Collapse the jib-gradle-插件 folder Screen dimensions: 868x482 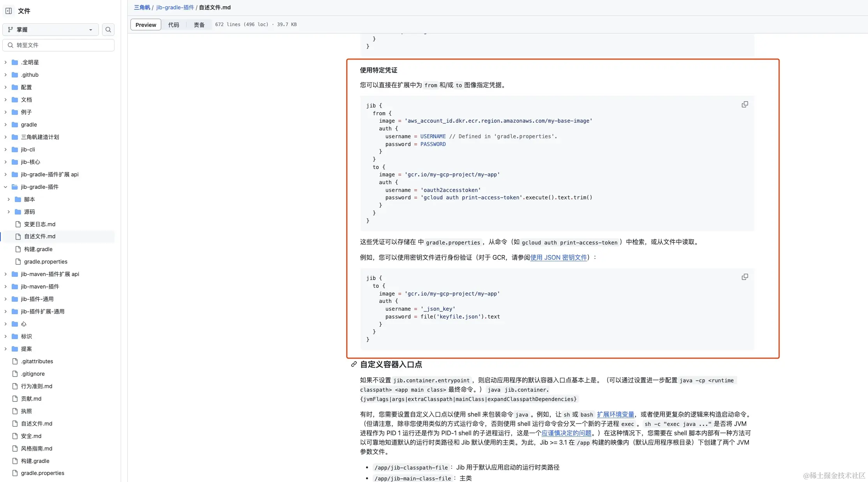coord(5,187)
